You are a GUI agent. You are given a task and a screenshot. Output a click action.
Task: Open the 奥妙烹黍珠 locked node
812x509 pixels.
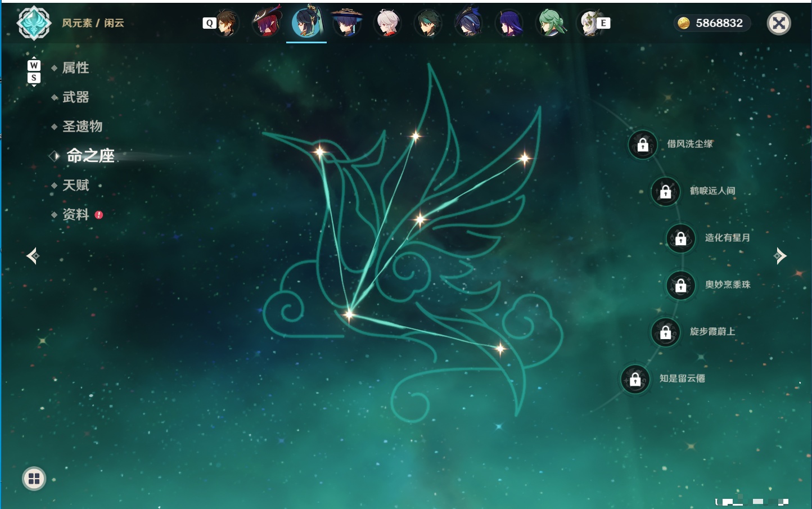[x=681, y=285]
